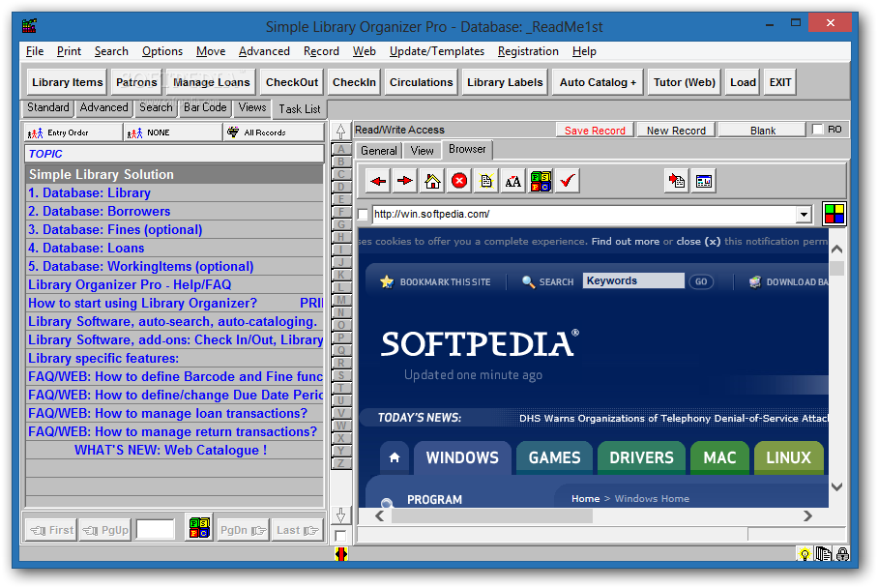Screen dimensions: 878x588
Task: Open the NONE secondary sort selector
Action: [173, 132]
